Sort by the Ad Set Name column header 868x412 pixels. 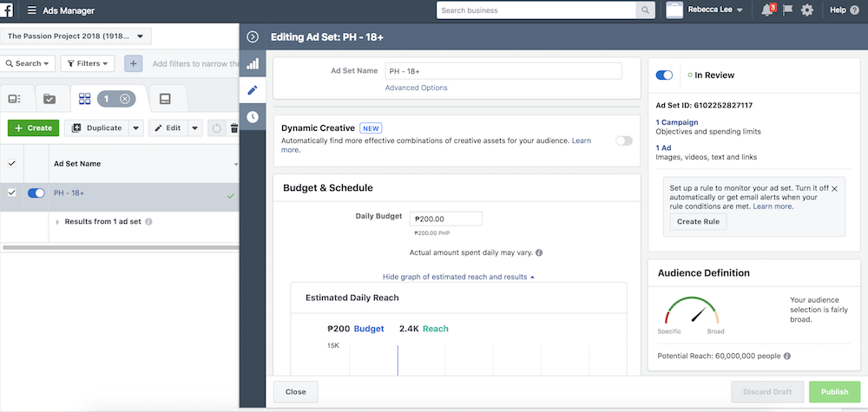click(77, 164)
